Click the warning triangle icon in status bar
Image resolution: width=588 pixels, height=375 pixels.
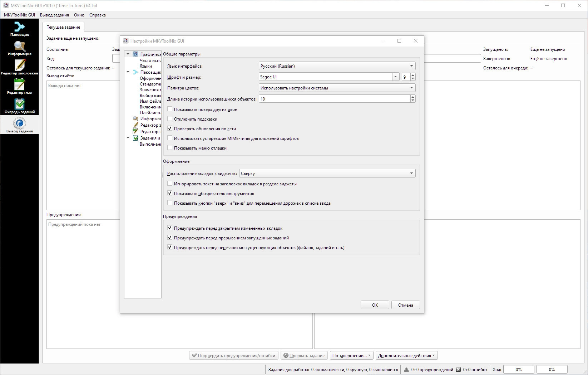click(x=406, y=370)
